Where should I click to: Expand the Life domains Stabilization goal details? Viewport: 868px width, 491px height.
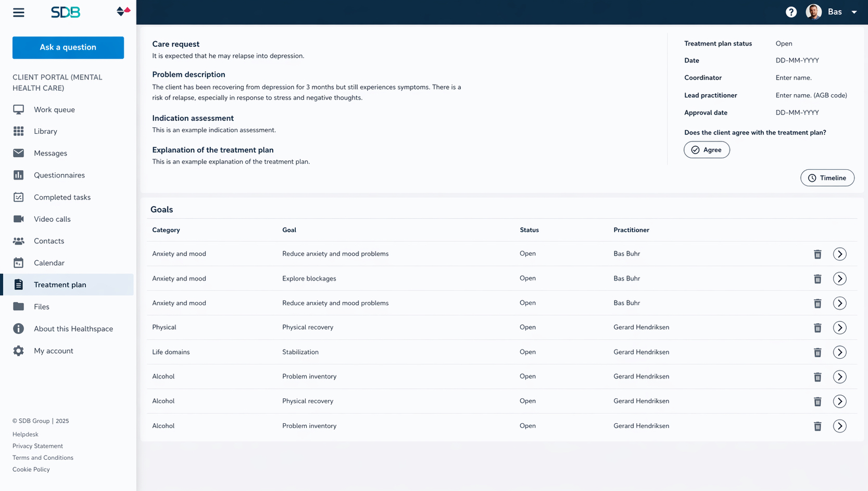point(839,352)
